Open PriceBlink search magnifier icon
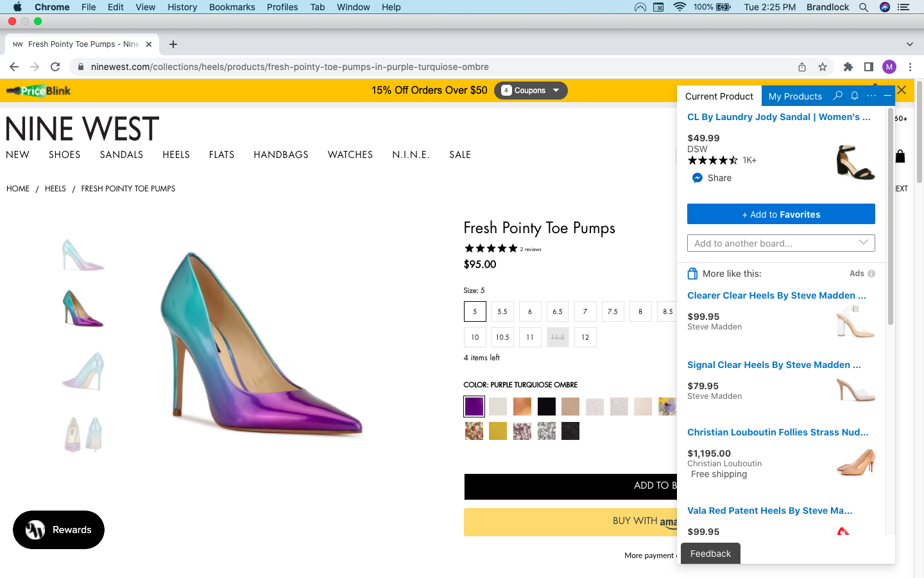The height and width of the screenshot is (578, 924). [x=837, y=96]
